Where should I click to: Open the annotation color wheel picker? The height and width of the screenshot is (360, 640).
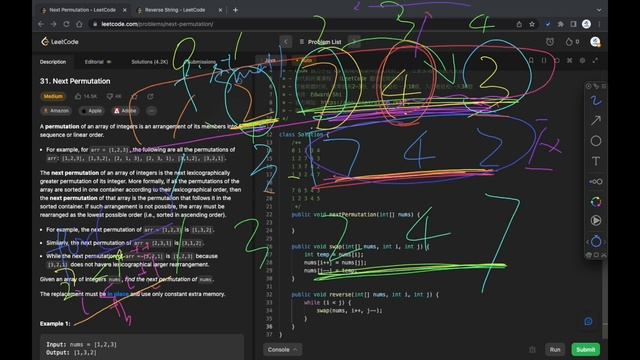tap(596, 202)
